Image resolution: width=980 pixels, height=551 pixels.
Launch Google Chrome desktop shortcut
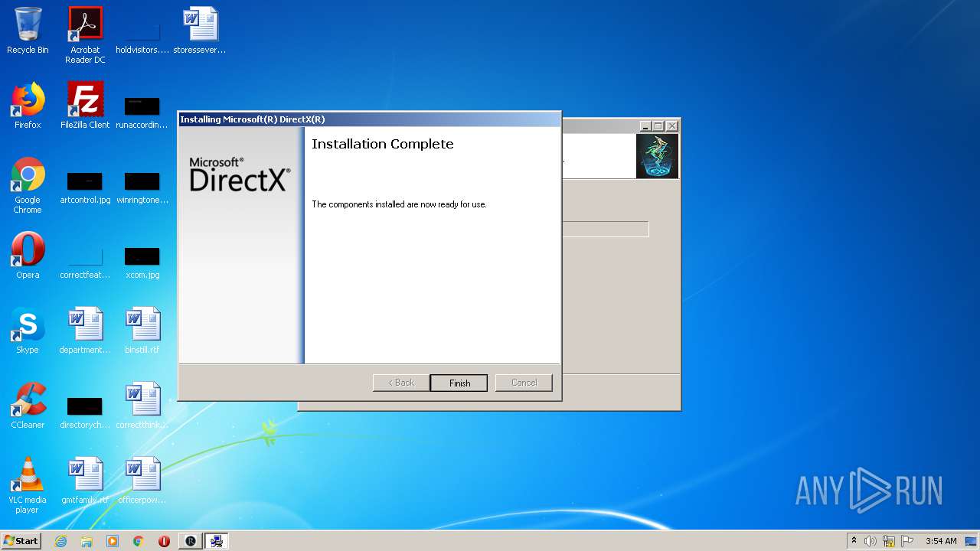(28, 186)
